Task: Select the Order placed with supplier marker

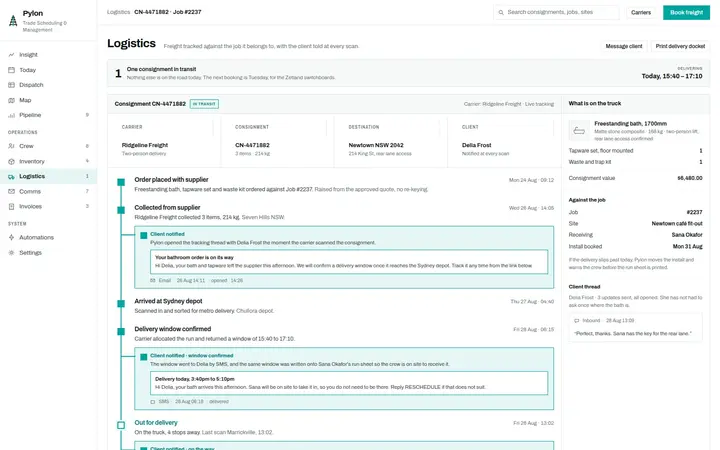Action: (x=121, y=182)
